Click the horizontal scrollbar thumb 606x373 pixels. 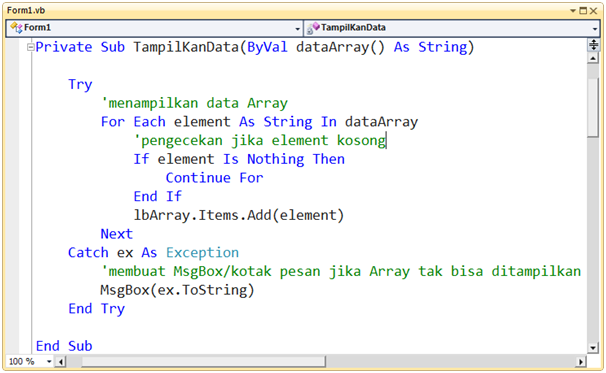(x=203, y=362)
